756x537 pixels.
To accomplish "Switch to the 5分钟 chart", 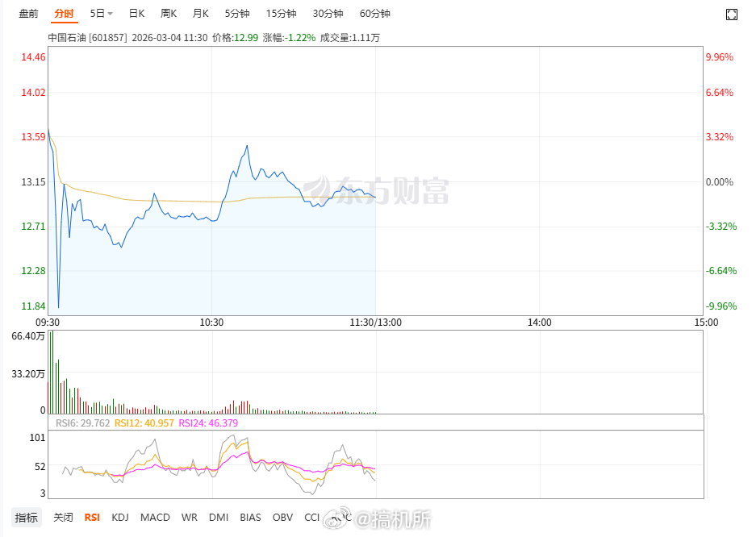I will 237,14.
